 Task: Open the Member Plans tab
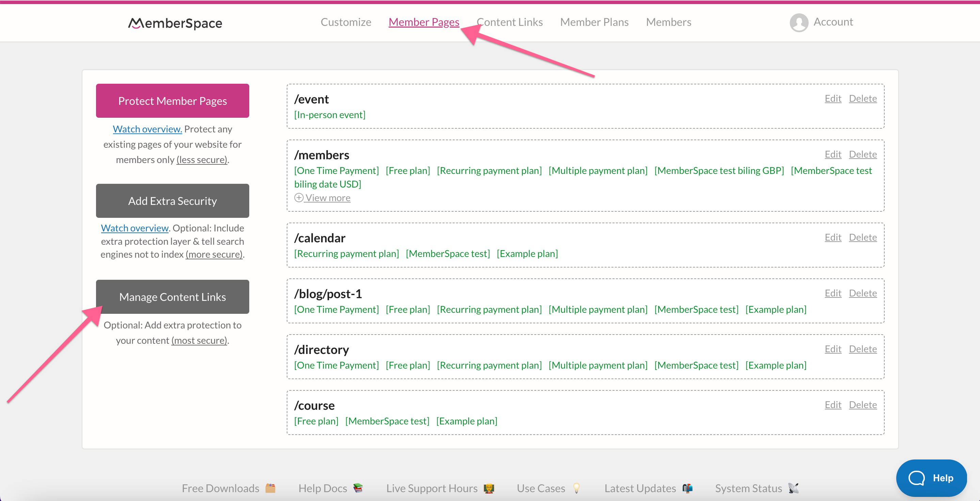point(594,22)
